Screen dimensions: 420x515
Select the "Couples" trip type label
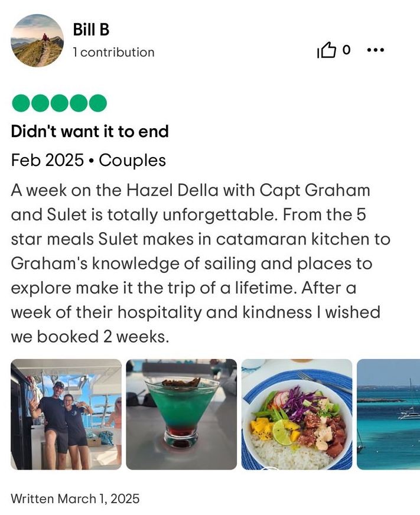coord(132,160)
